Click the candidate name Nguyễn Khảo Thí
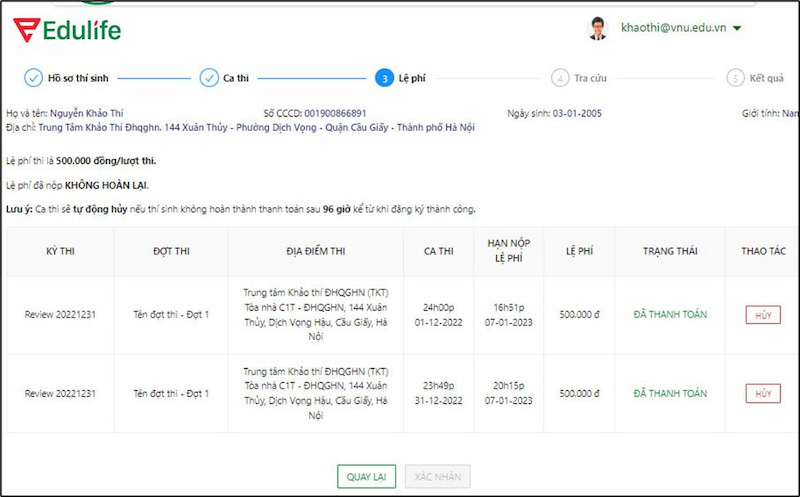 click(x=87, y=114)
